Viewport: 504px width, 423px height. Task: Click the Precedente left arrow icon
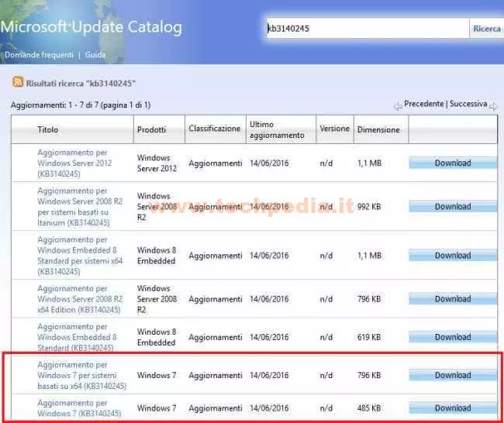tap(398, 106)
